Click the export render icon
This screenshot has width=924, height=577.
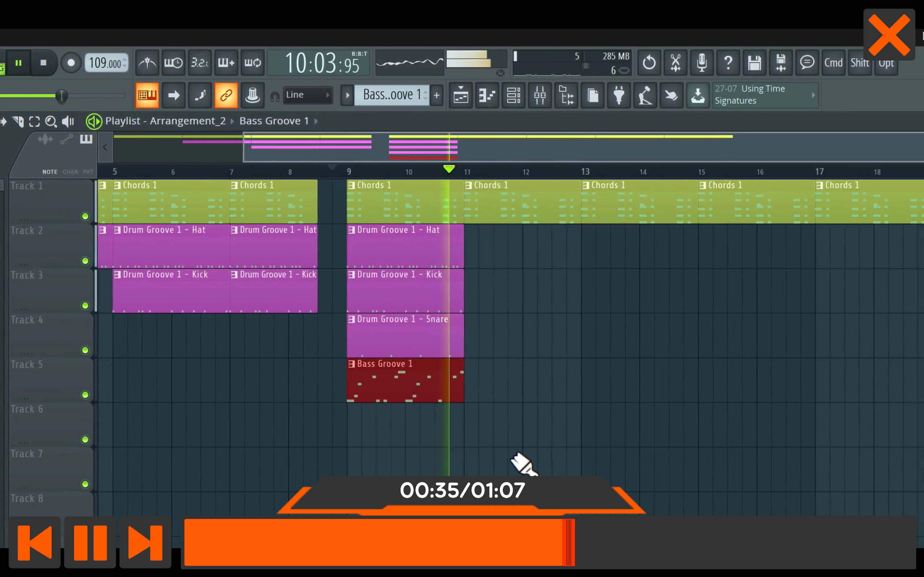coord(698,96)
